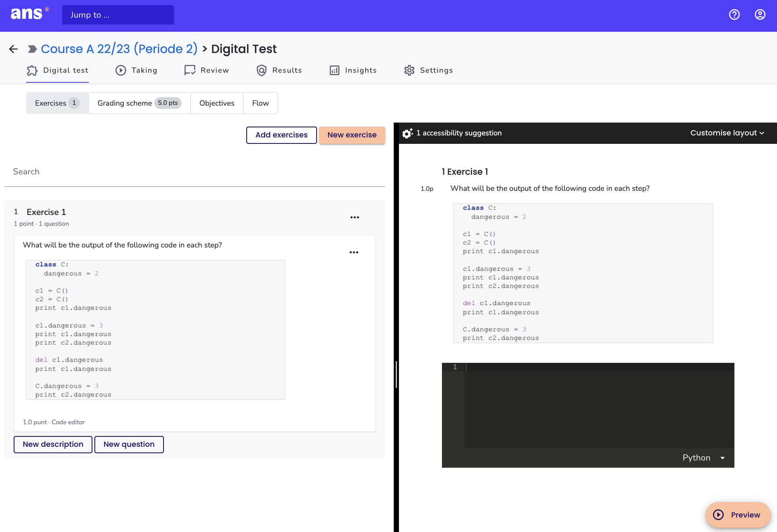Image resolution: width=777 pixels, height=532 pixels.
Task: Switch to the Review tab
Action: click(207, 70)
